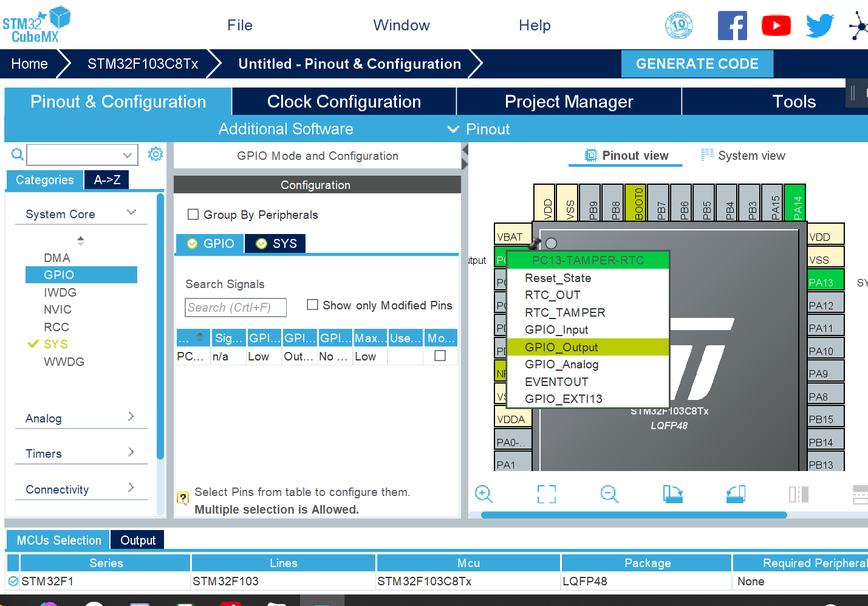Screen dimensions: 868x606
Task: Open the Help menu
Action: [535, 25]
